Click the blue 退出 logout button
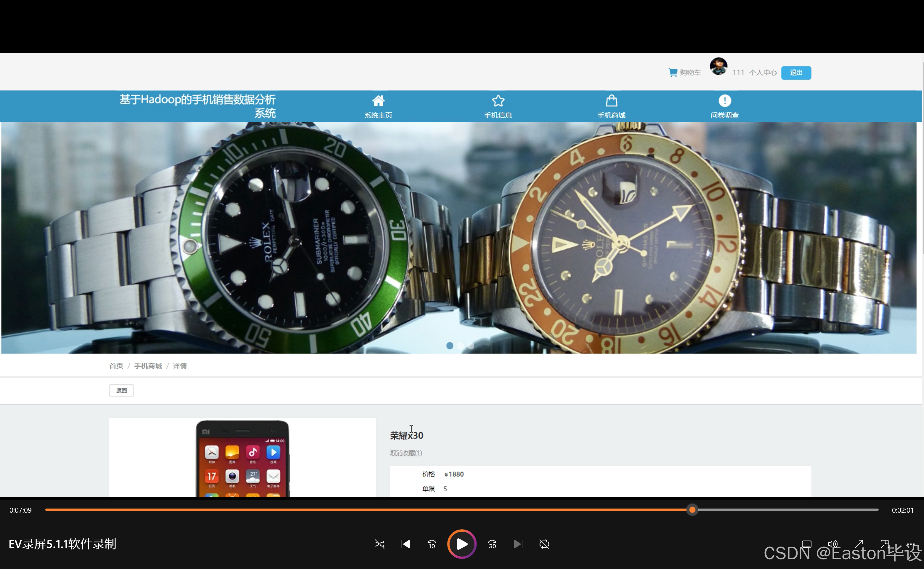Screen dimensions: 924x569 [x=796, y=73]
